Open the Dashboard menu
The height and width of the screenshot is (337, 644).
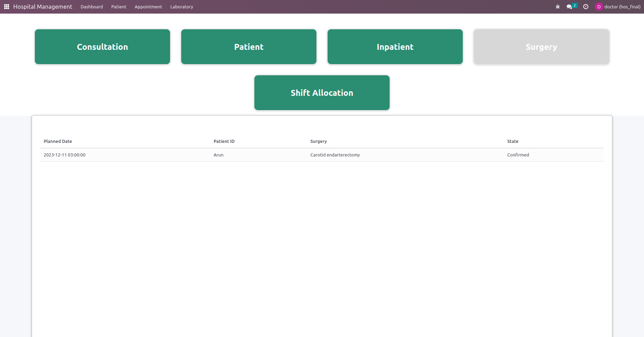click(92, 7)
